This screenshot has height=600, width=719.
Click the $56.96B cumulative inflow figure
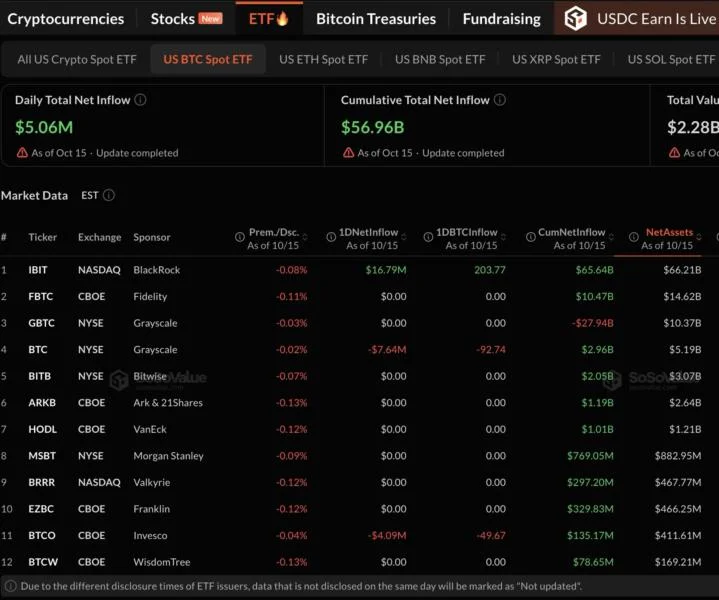(372, 128)
